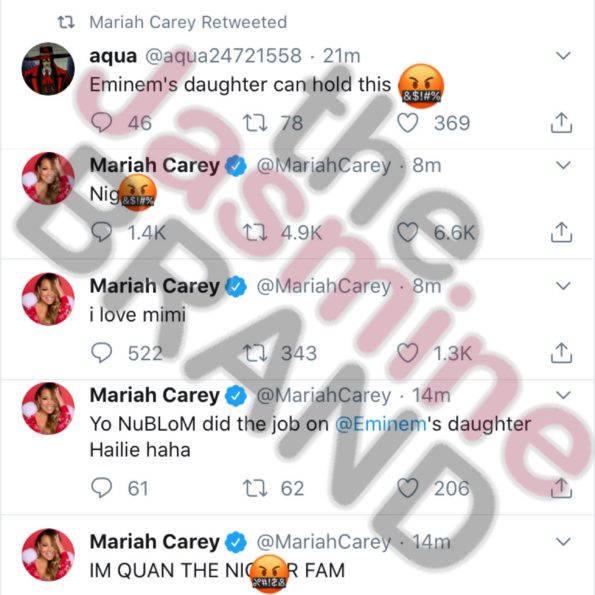Expand chevron menu on Hailie haha tweet

pyautogui.click(x=563, y=395)
